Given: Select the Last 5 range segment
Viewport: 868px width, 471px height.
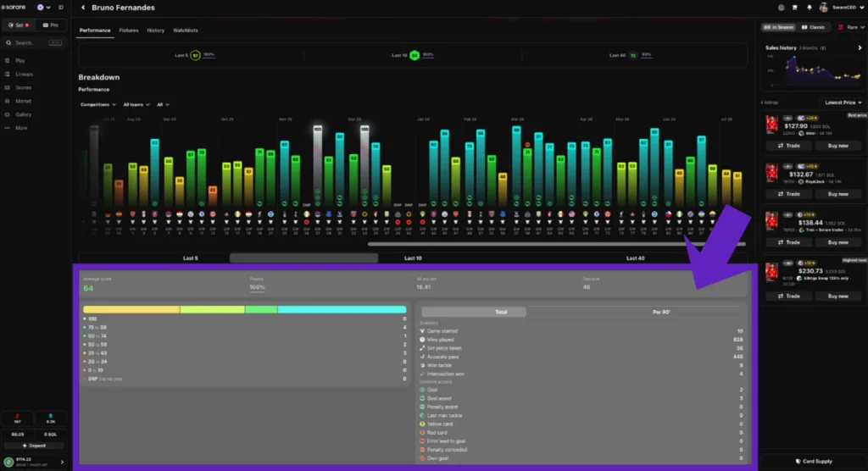Looking at the screenshot, I should [191, 258].
